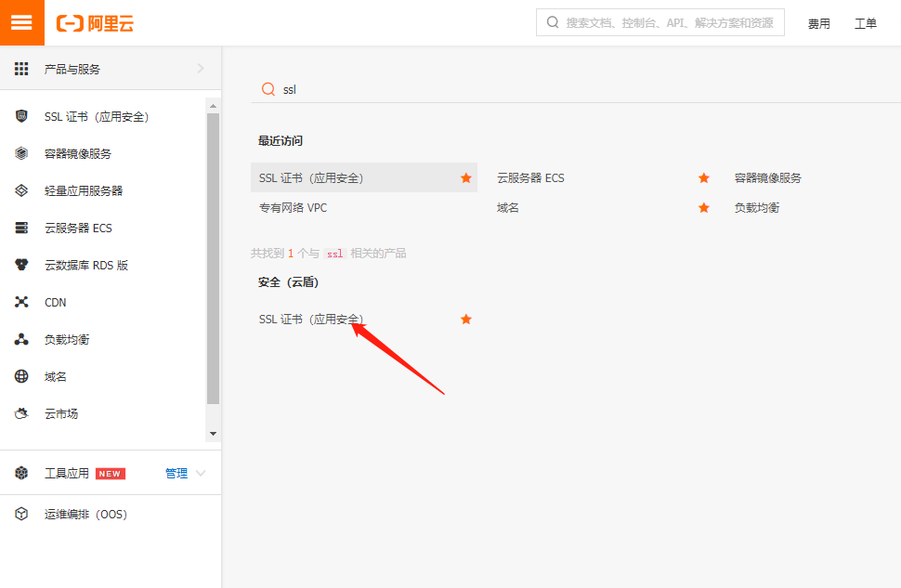Open 云服务器 ECS icon in sidebar

click(x=21, y=229)
